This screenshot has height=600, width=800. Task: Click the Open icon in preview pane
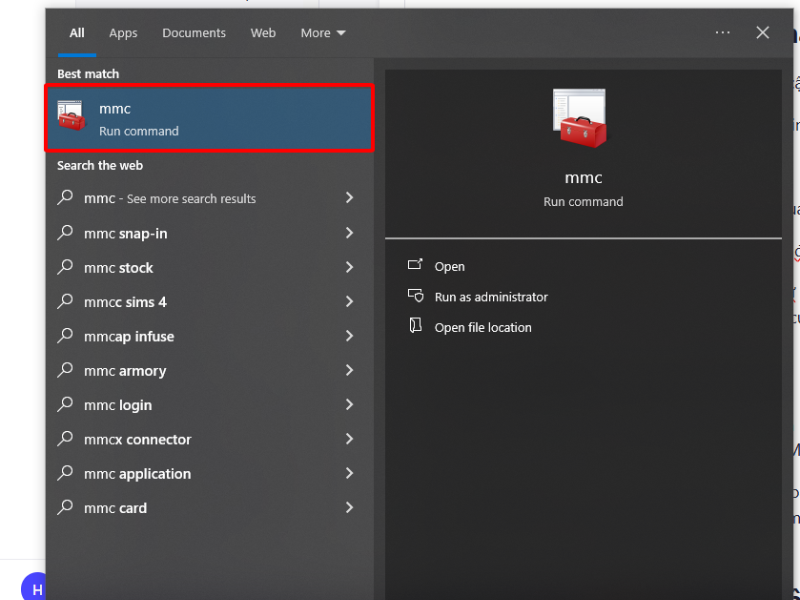coord(415,264)
